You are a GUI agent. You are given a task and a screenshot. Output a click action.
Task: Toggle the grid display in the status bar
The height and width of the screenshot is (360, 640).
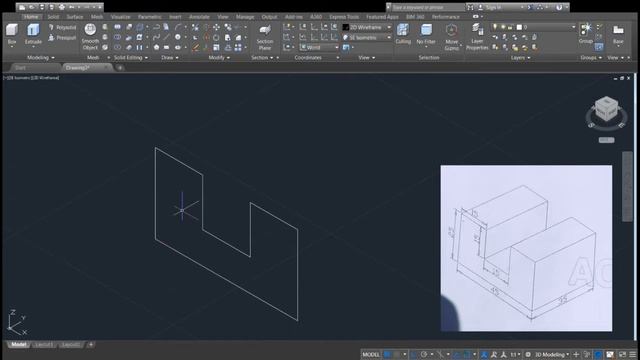(387, 354)
